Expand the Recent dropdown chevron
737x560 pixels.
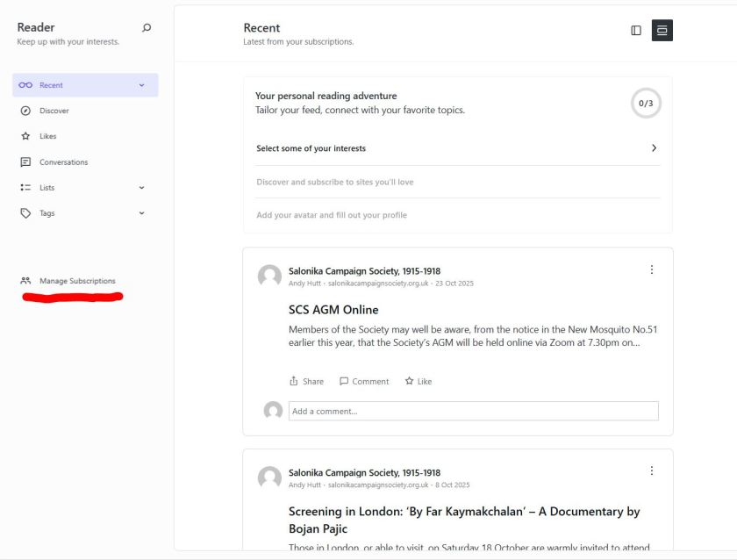[141, 85]
